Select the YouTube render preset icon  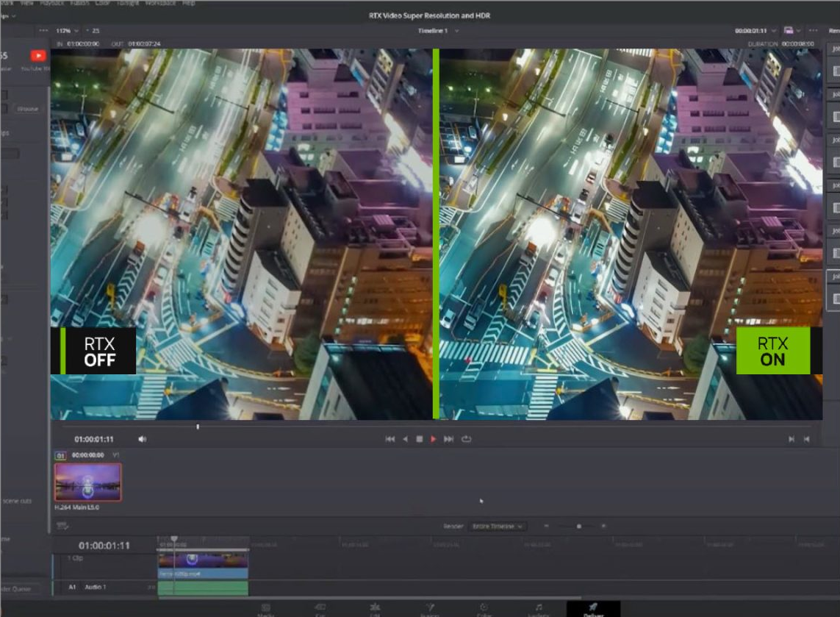[37, 56]
